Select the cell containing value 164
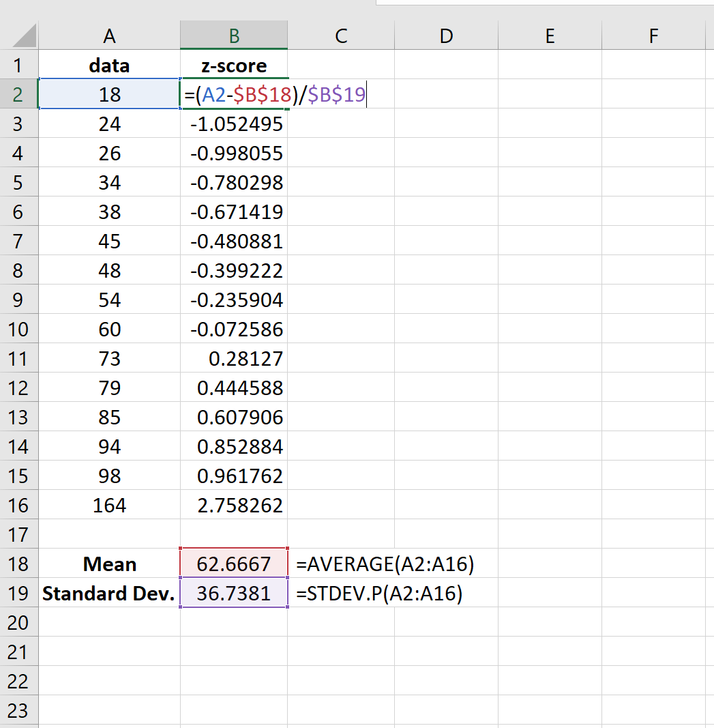This screenshot has width=714, height=728. [109, 506]
